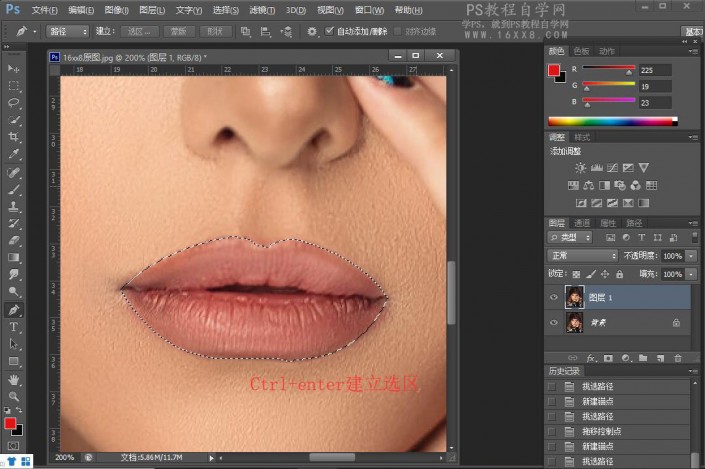The width and height of the screenshot is (705, 469).
Task: Open the 正常 blend mode dropdown
Action: point(583,256)
